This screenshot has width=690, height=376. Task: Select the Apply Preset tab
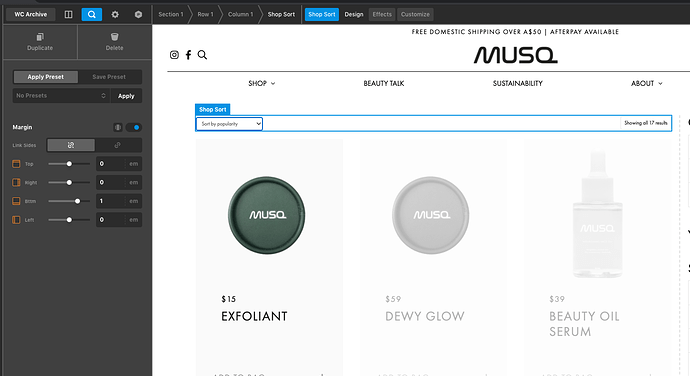click(46, 77)
